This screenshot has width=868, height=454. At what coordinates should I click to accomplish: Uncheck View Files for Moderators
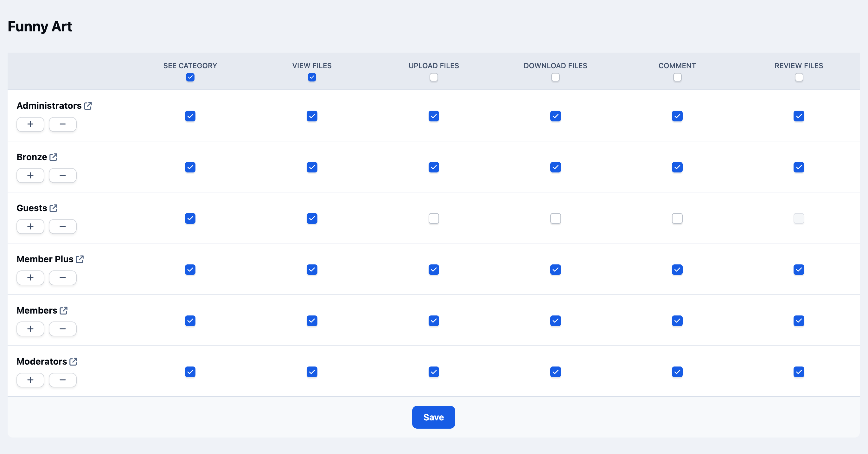tap(312, 372)
